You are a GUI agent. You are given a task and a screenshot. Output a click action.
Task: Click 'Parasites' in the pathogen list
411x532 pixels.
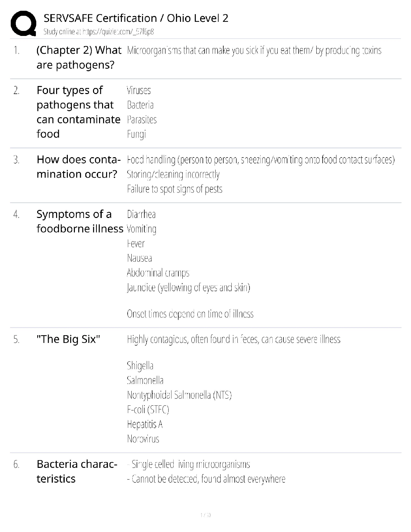click(x=142, y=120)
